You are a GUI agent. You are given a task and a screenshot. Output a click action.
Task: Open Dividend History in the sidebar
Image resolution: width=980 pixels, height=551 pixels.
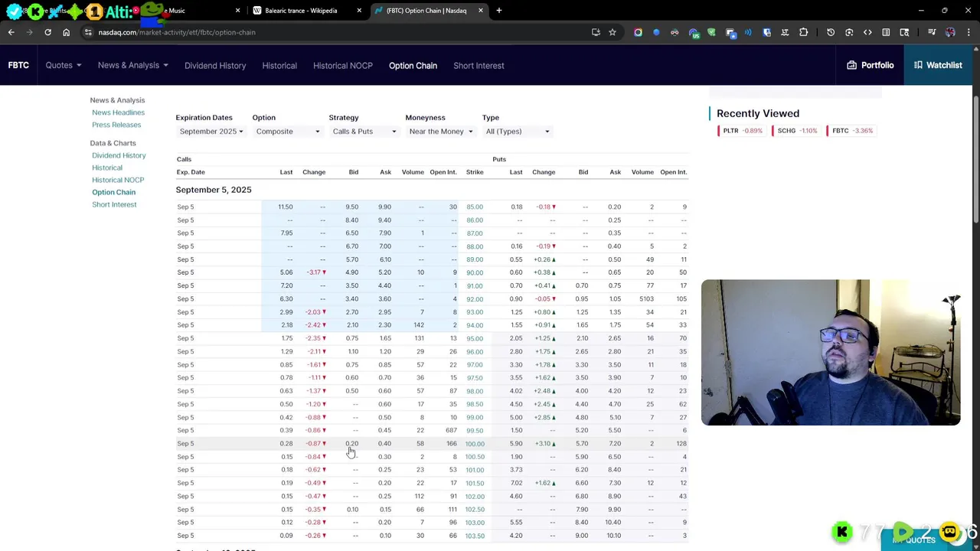pos(119,155)
